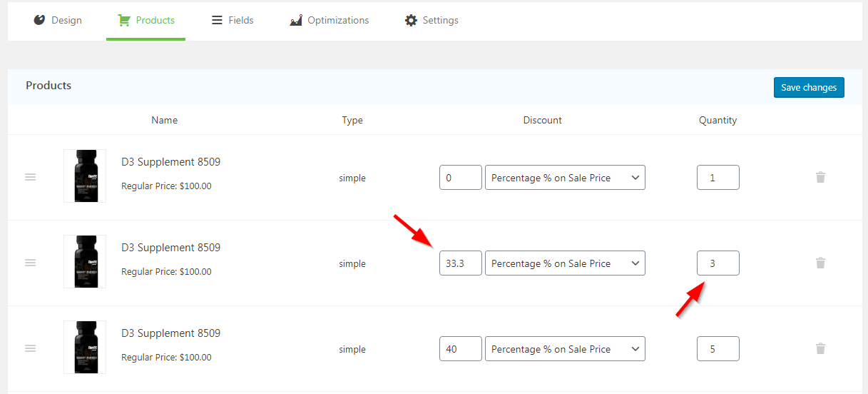Screen dimensions: 868x394
Task: Click the quantity field showing 5
Action: point(718,349)
